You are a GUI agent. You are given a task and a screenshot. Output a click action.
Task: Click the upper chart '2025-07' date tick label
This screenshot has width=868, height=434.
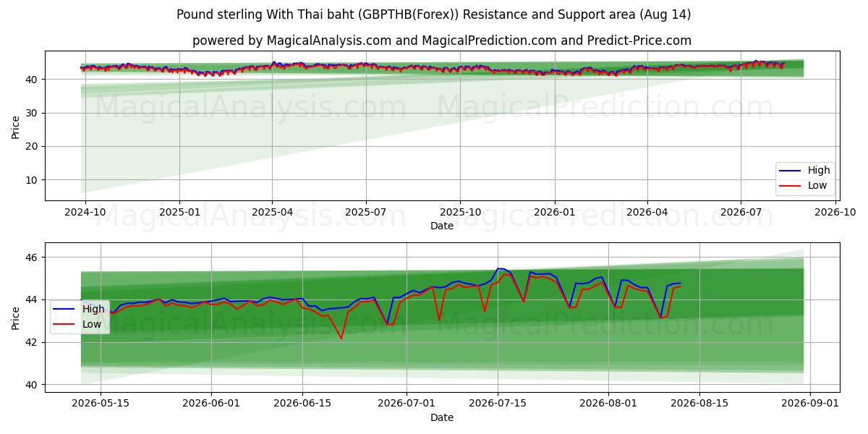coord(365,213)
